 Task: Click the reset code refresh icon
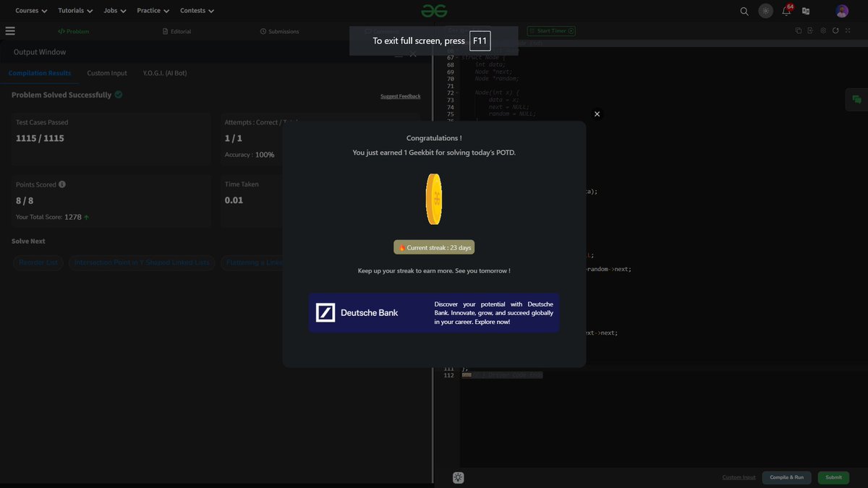[x=835, y=31]
